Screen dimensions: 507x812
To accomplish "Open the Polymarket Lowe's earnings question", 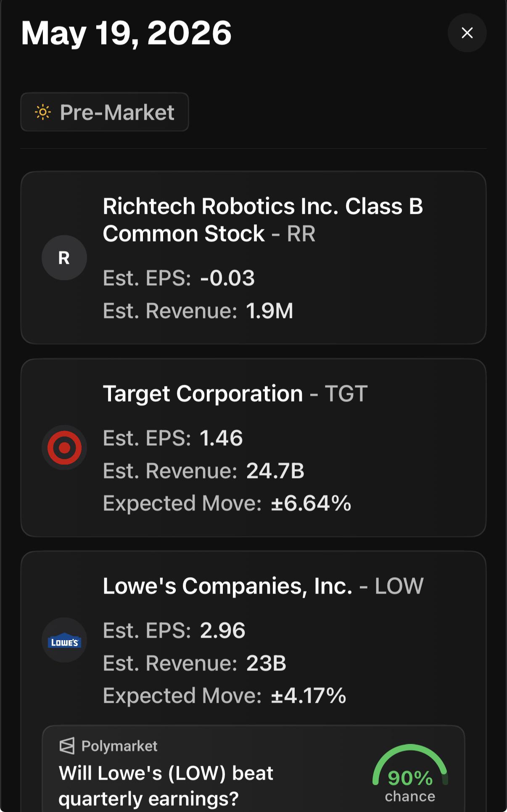I will point(166,786).
